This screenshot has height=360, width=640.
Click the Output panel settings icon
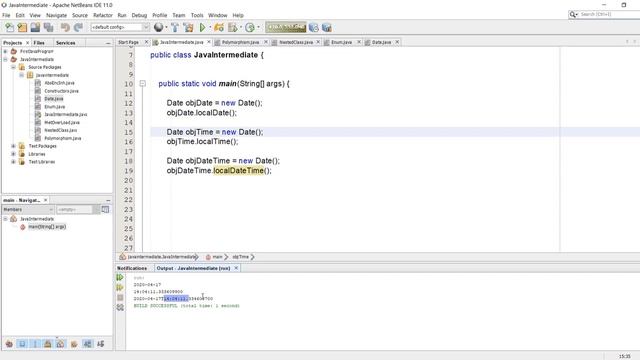tap(120, 307)
